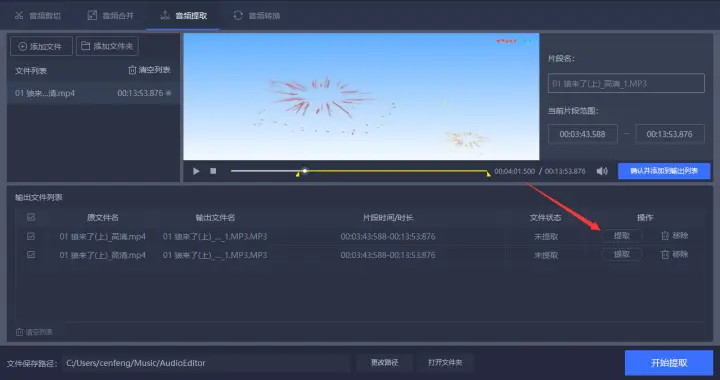The height and width of the screenshot is (380, 720).
Task: Toggle the checkbox of the second output row
Action: [31, 254]
